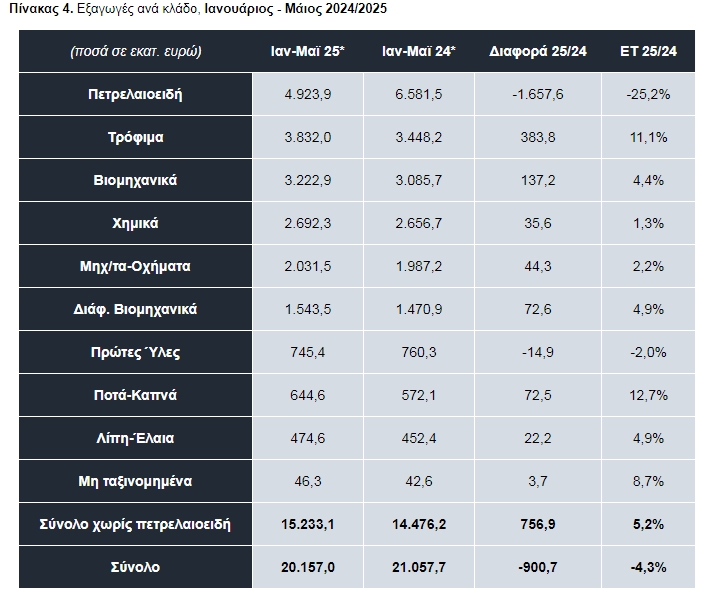The width and height of the screenshot is (707, 611).
Task: Click the Διάφ. Βιομηχανικά row label
Action: 135,309
